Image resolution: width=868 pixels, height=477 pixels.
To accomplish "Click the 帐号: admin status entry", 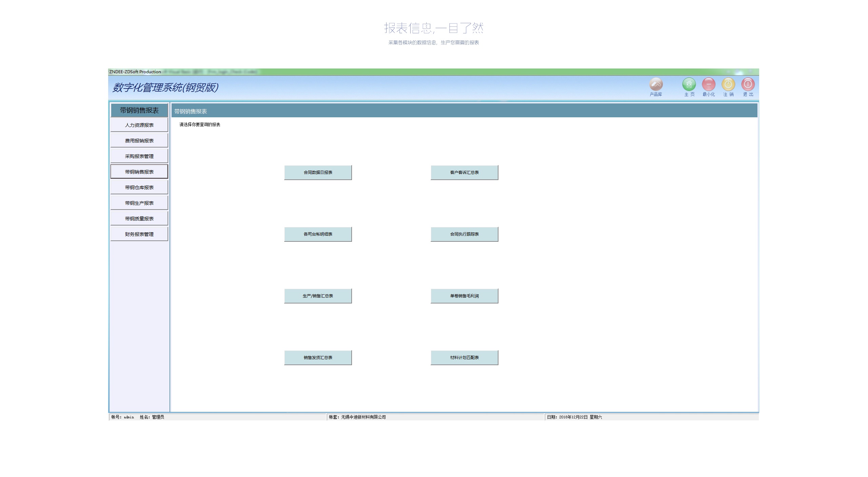I will point(122,417).
